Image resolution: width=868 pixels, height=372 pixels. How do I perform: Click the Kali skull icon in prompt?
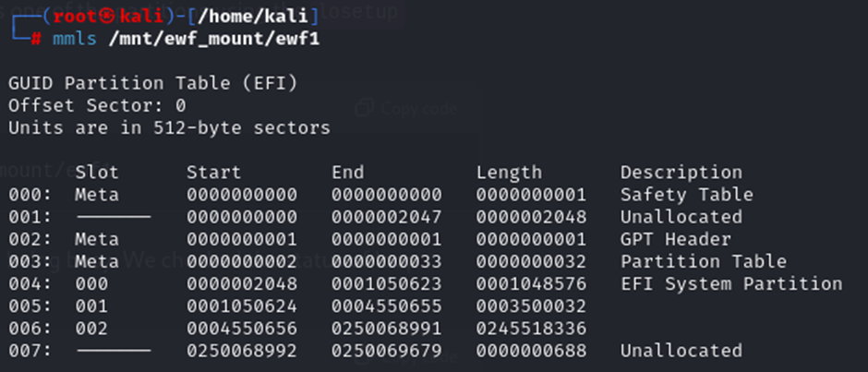pos(107,16)
